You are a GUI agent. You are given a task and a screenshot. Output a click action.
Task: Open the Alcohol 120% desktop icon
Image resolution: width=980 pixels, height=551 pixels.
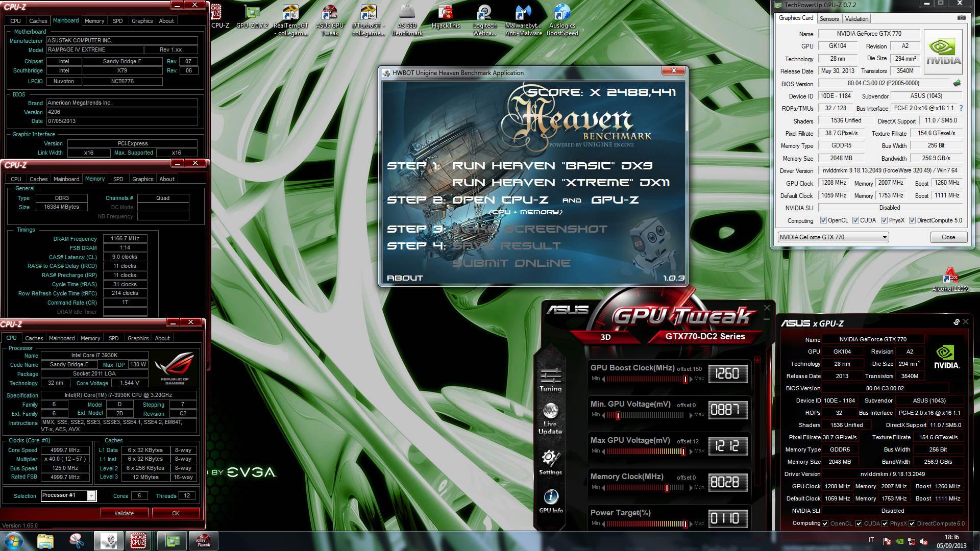[950, 279]
